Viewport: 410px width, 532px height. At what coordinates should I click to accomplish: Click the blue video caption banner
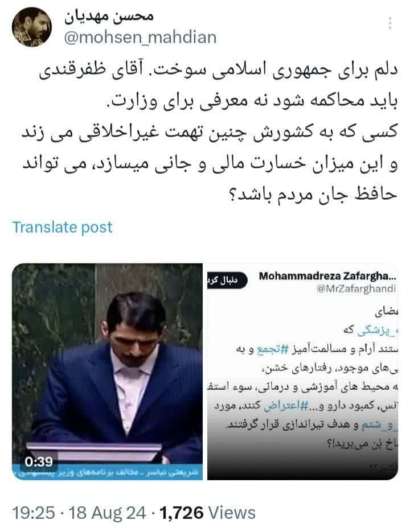[x=108, y=472]
